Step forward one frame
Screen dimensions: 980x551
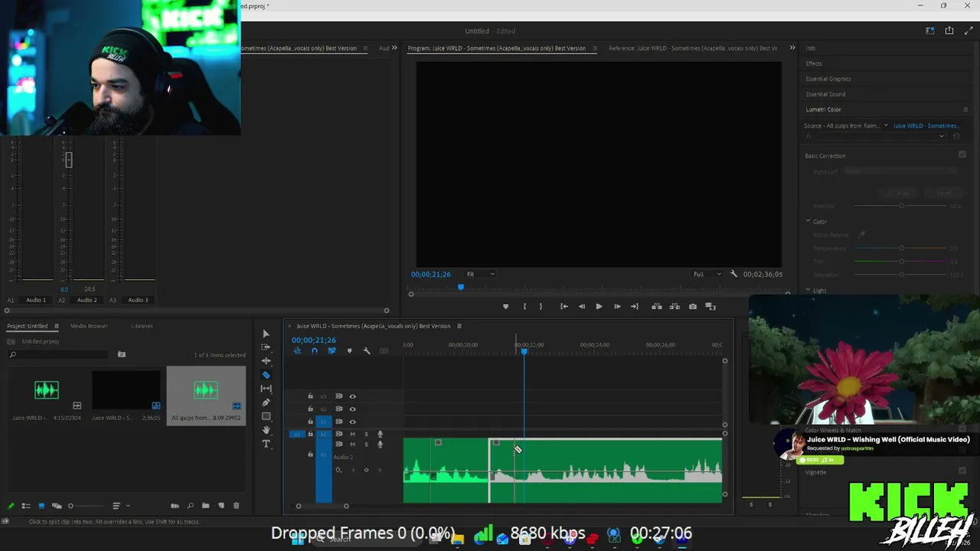coord(617,307)
